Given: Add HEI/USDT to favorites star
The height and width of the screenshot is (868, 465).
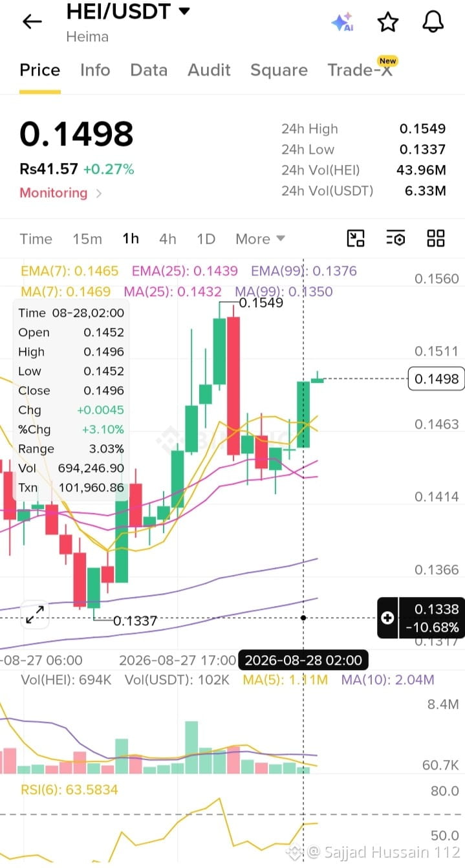Looking at the screenshot, I should tap(387, 22).
